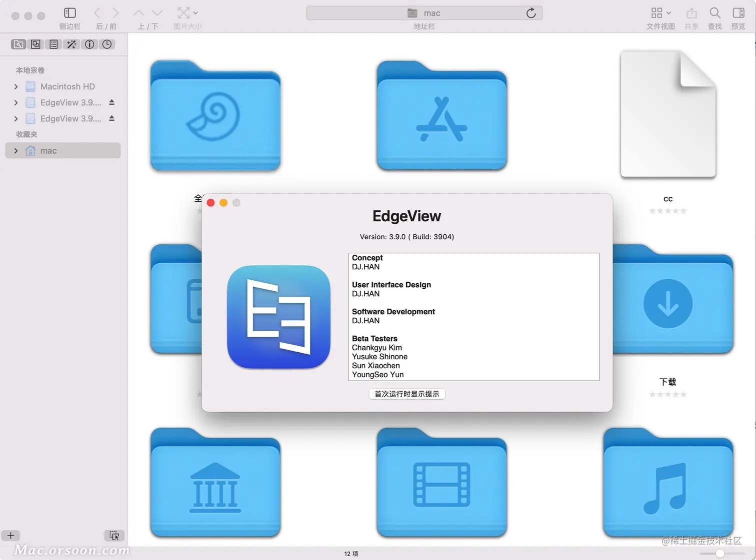This screenshot has width=756, height=560.
Task: Click the up arrow above 上 / 下
Action: pyautogui.click(x=139, y=13)
